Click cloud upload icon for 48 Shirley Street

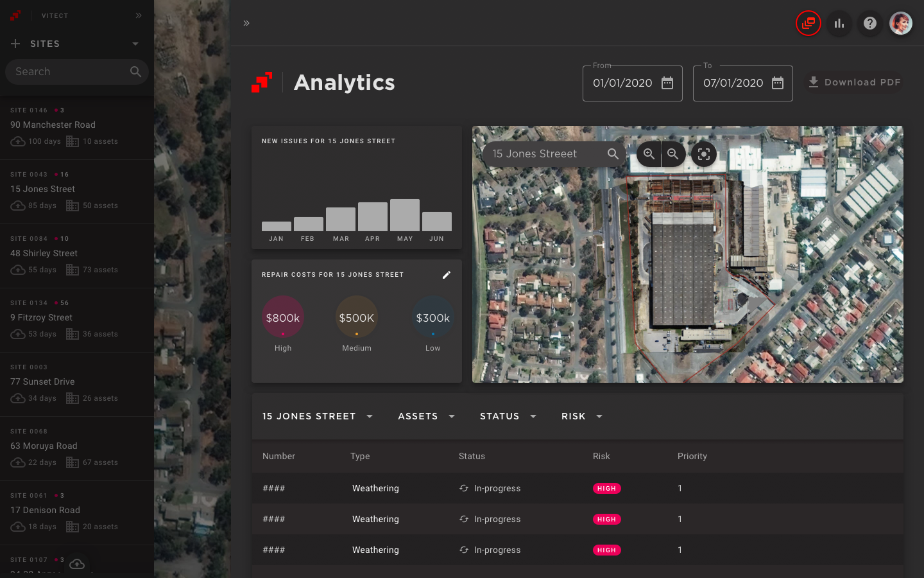[x=18, y=270]
